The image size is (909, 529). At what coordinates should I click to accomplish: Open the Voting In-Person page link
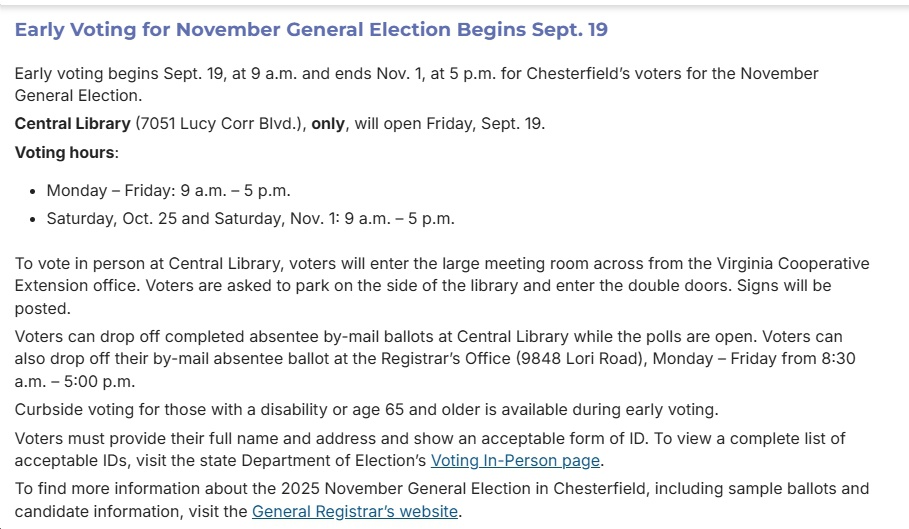click(x=515, y=461)
